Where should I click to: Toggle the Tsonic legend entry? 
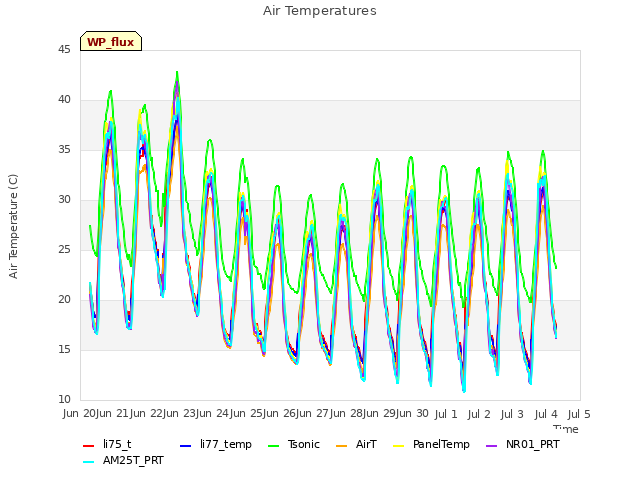click(x=293, y=444)
